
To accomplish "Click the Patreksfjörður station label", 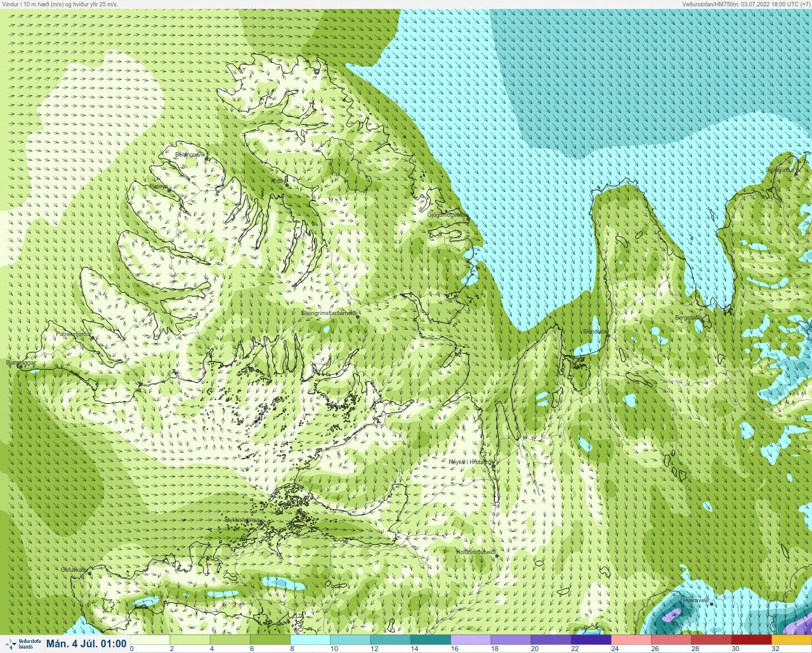I will point(74,333).
